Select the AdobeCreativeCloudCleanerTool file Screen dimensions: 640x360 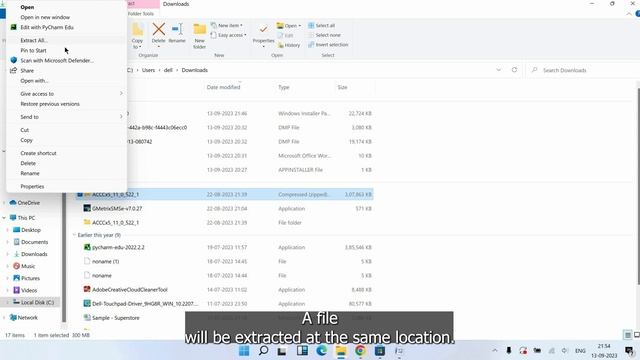point(224,289)
